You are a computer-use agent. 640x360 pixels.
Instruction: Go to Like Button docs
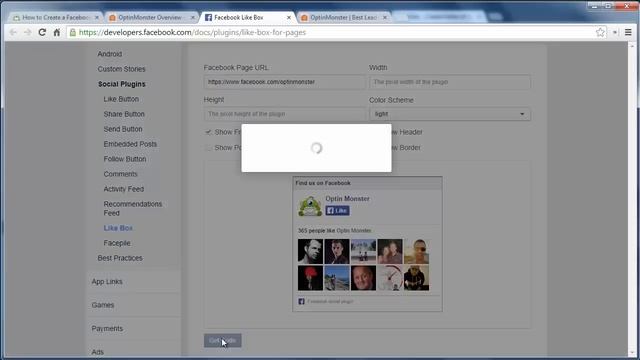121,99
